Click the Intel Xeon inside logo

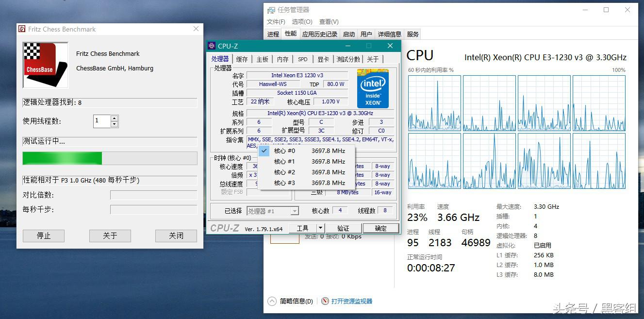[373, 88]
